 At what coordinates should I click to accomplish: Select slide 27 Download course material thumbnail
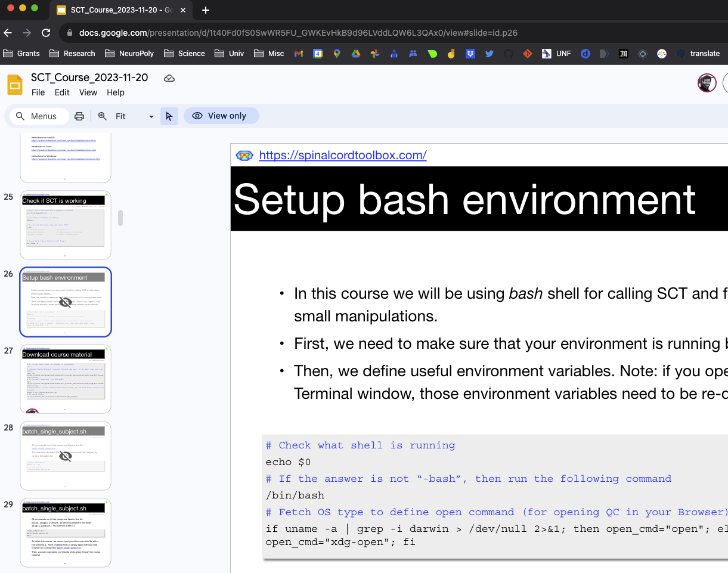[x=65, y=378]
